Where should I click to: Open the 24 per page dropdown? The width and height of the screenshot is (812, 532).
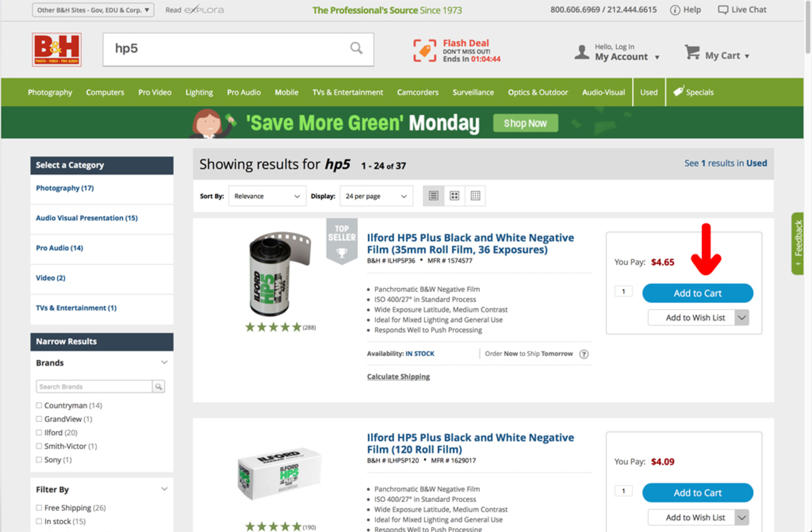click(x=376, y=196)
